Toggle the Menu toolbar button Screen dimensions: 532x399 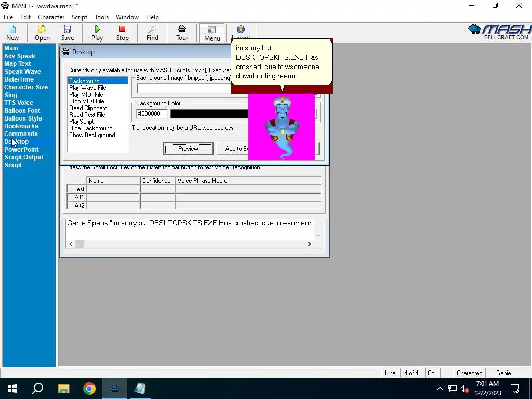pos(212,33)
